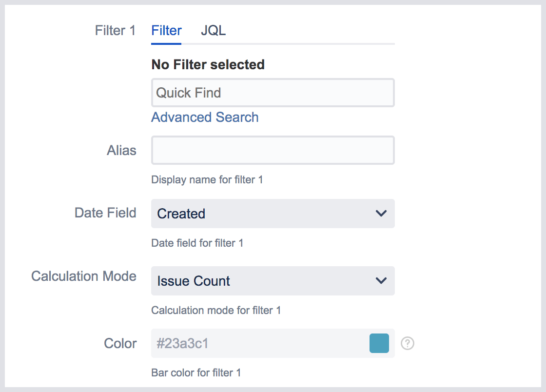
Task: Click the Quick Find box to search filters
Action: point(273,93)
